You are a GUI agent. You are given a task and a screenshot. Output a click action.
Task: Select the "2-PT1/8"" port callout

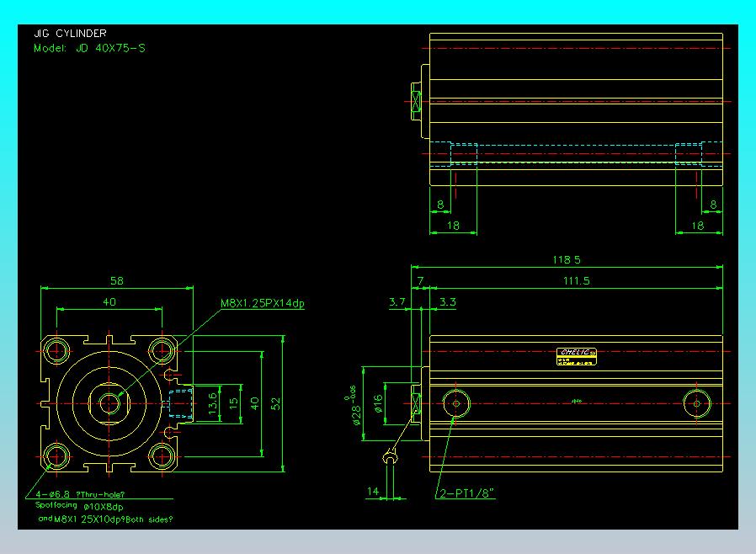(x=467, y=493)
